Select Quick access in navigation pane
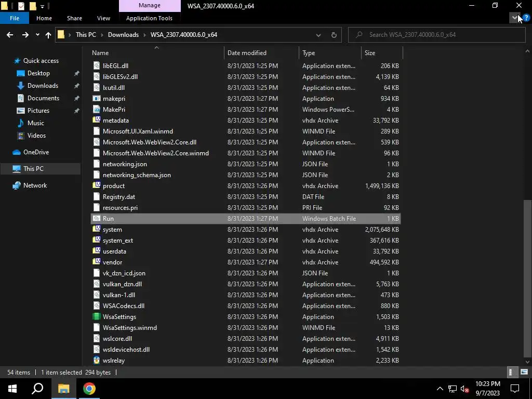The image size is (532, 399). point(41,61)
